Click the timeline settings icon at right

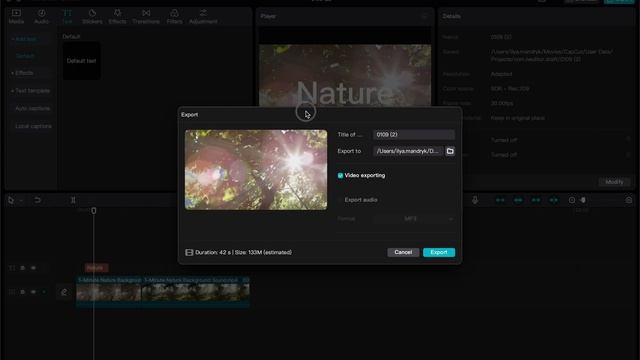[629, 200]
